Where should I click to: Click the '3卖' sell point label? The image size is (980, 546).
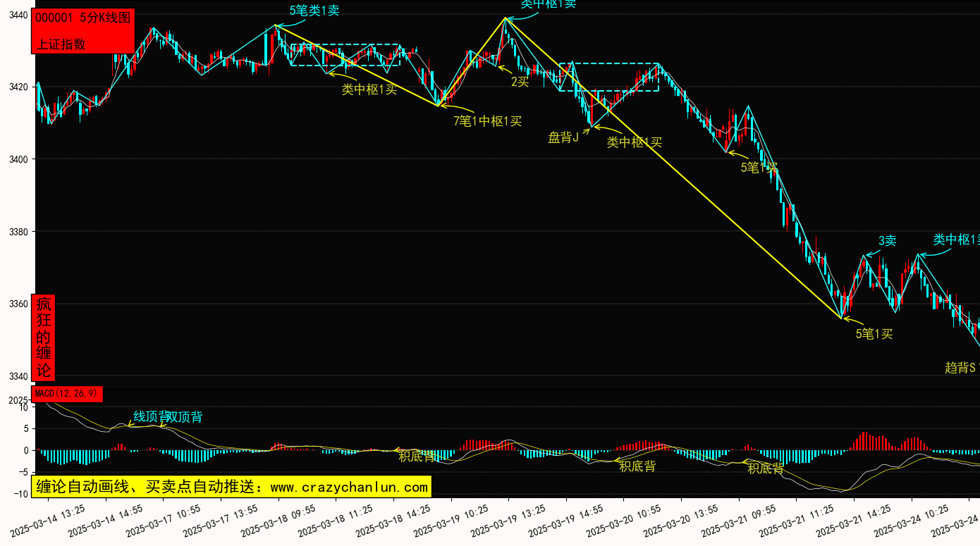pyautogui.click(x=887, y=241)
